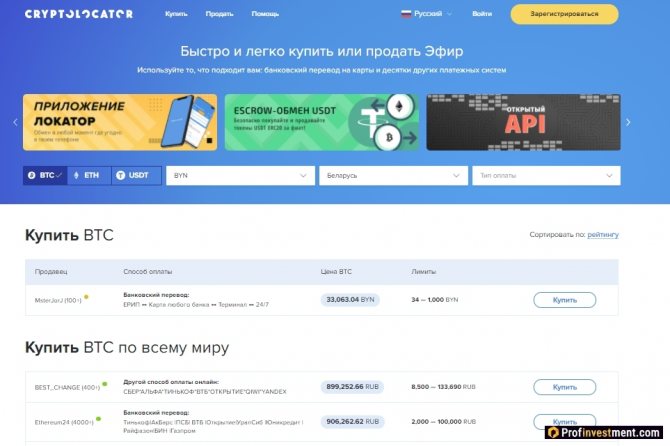Click limits text 8,500 – 133,690 RUB
The width and height of the screenshot is (670, 446).
[x=443, y=387]
